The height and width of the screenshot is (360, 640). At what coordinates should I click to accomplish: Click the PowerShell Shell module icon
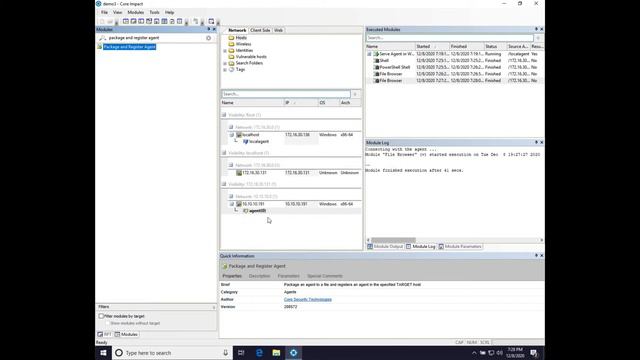coord(377,67)
